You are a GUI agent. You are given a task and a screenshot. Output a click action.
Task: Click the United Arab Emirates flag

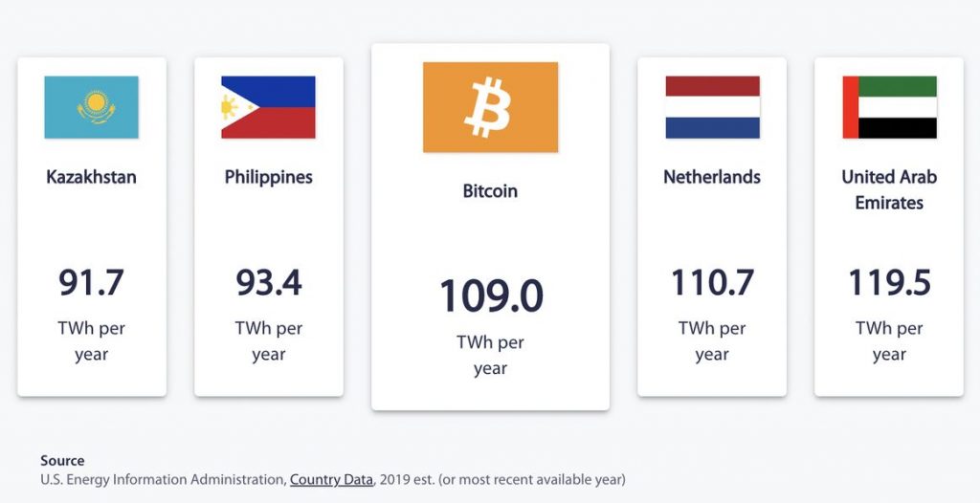click(889, 107)
